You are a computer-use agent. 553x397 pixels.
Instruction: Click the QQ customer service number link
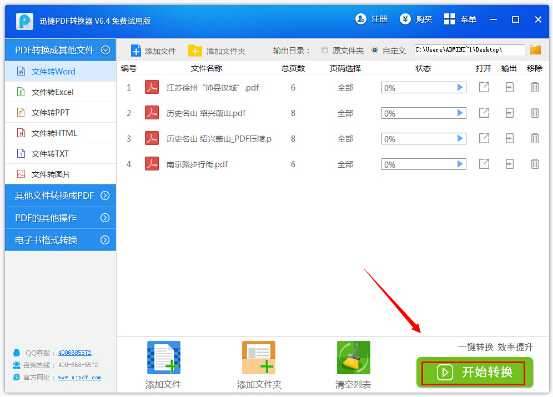[75, 352]
